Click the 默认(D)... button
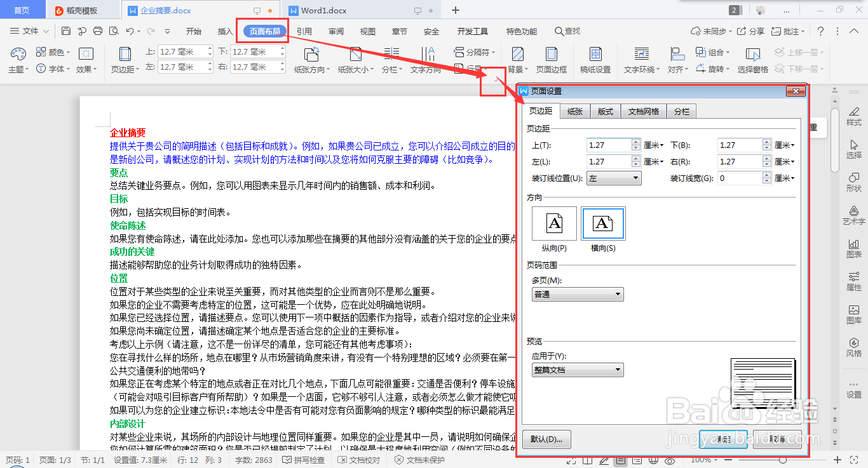868x468 pixels. point(546,439)
